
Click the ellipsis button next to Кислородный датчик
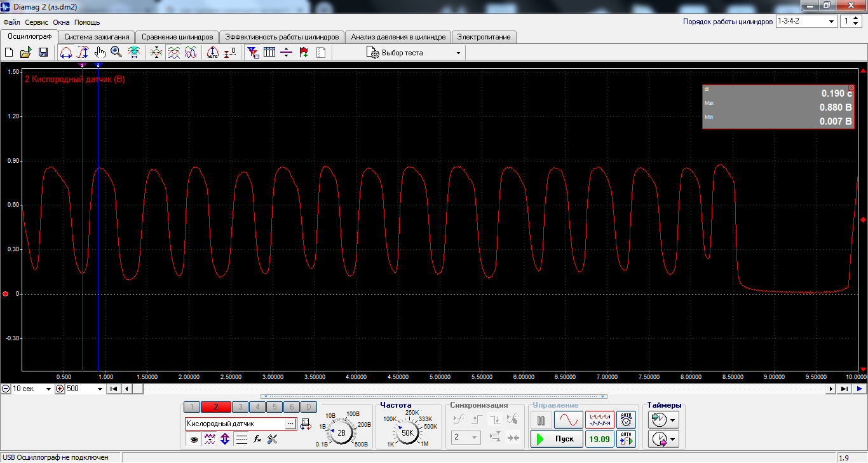tap(290, 424)
